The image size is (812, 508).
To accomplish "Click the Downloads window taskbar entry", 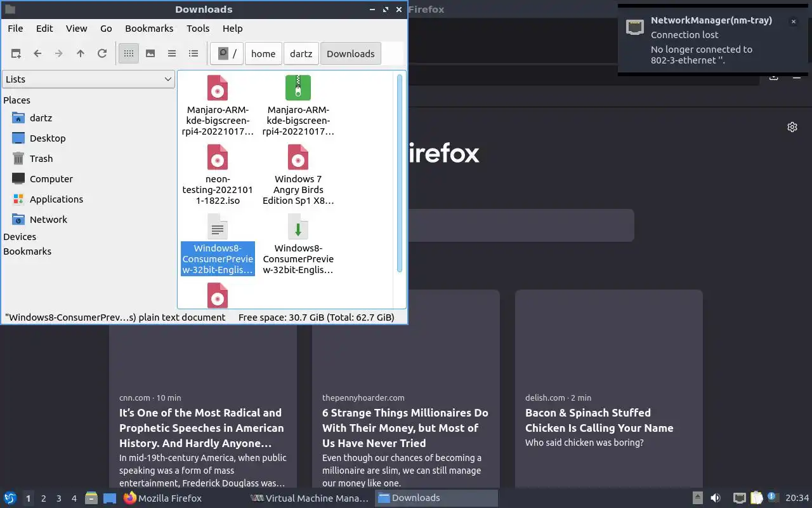I will click(436, 498).
